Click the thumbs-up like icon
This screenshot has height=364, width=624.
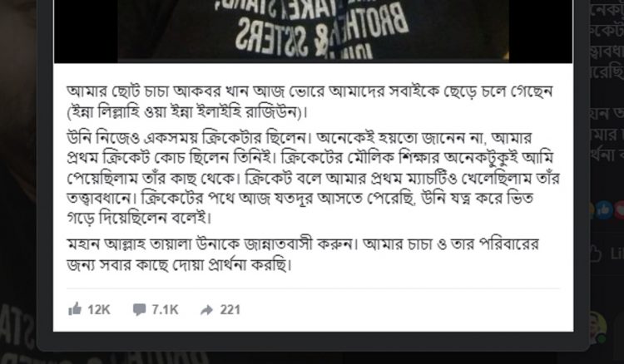[x=75, y=309]
